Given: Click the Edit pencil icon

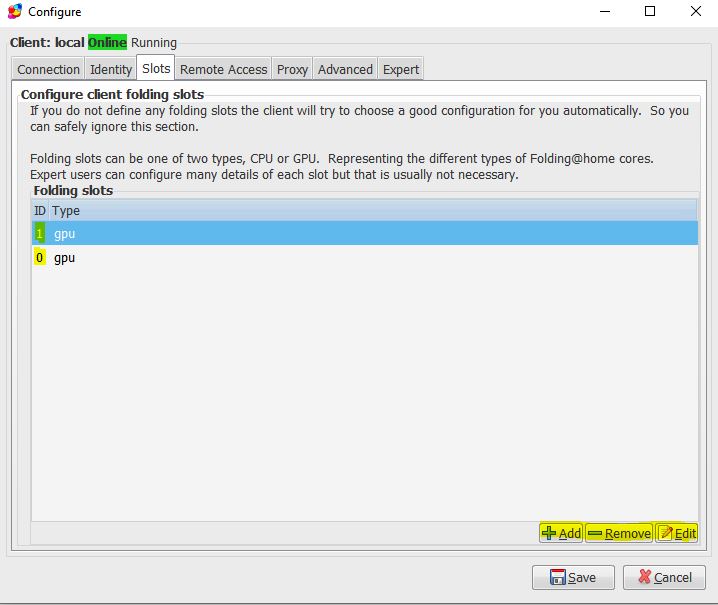Looking at the screenshot, I should (665, 533).
